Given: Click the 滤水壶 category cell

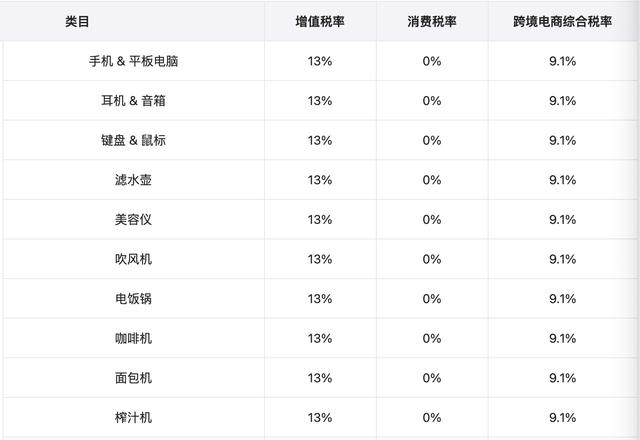Looking at the screenshot, I should 133,180.
